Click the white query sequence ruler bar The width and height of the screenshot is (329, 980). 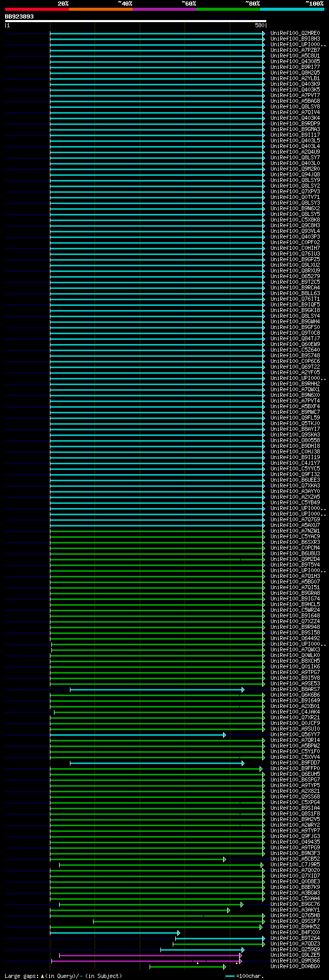click(136, 21)
